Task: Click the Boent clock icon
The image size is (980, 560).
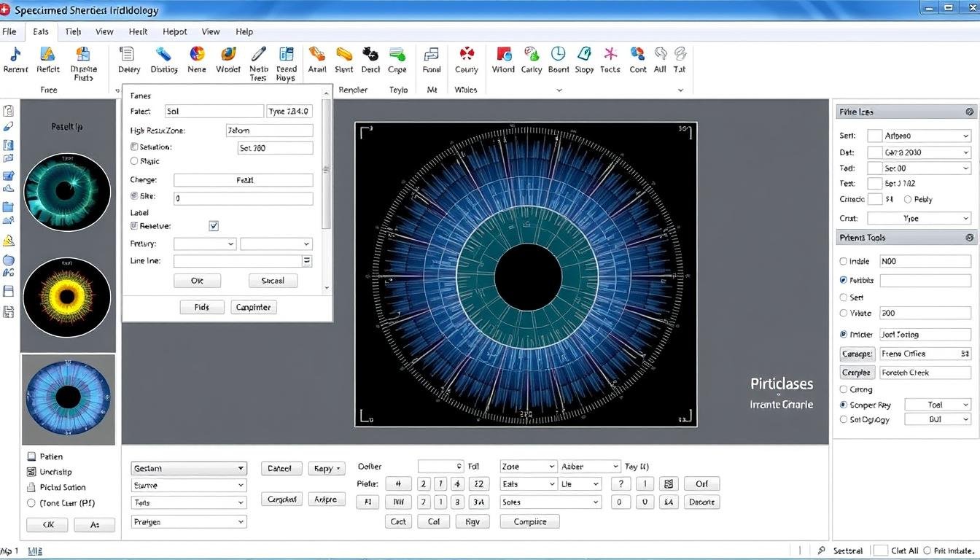Action: click(x=558, y=55)
